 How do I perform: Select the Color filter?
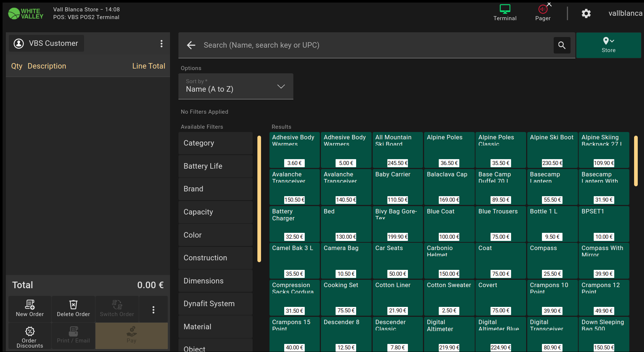coord(216,235)
